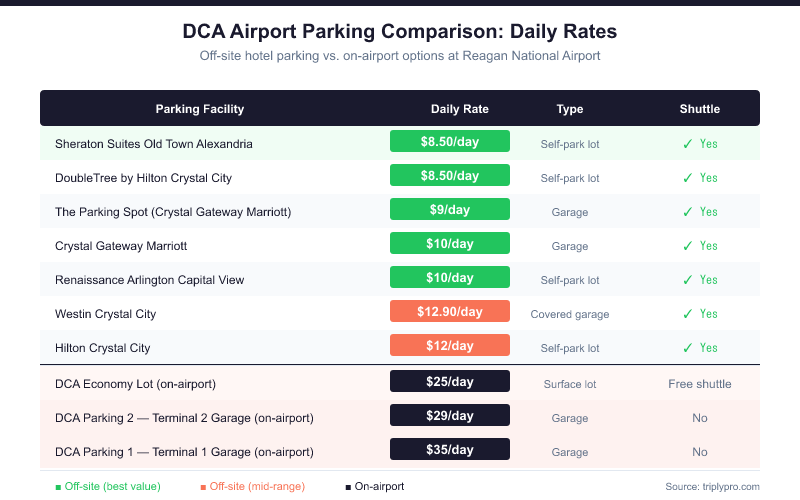Click the Type column header

pos(570,109)
